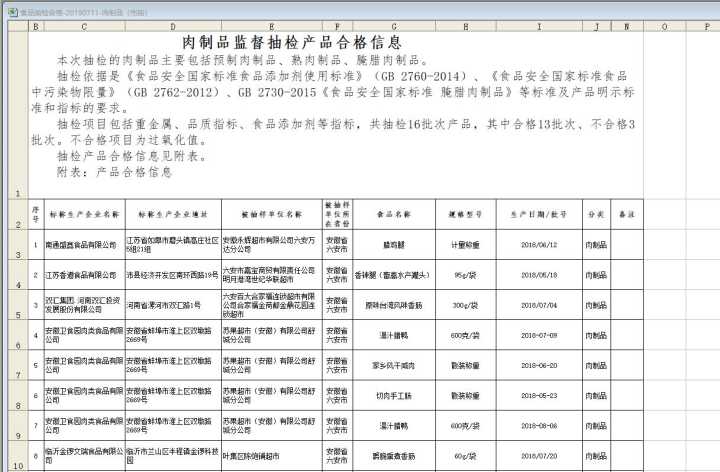
Task: Select column F header
Action: (x=338, y=27)
